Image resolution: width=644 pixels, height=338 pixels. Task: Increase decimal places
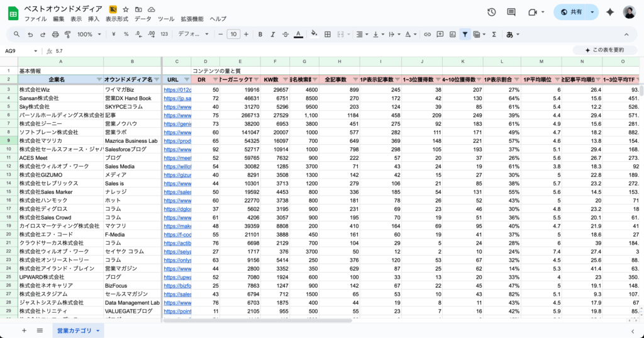[152, 35]
